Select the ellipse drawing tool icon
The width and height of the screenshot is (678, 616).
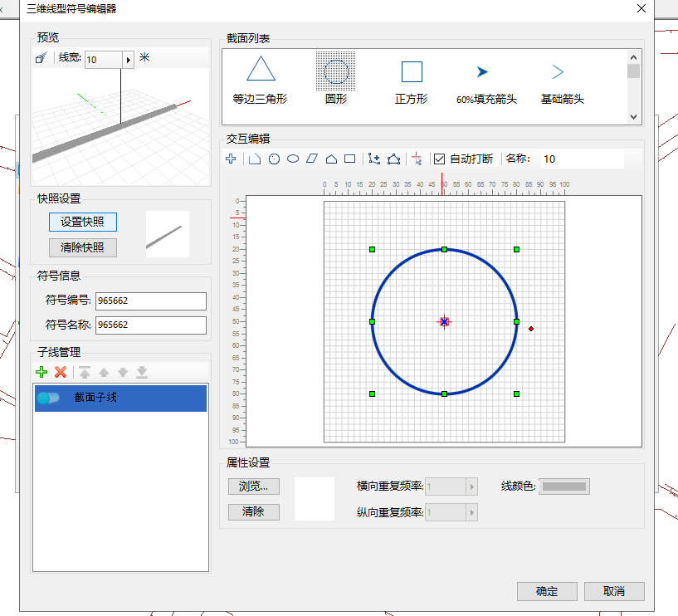pyautogui.click(x=293, y=159)
